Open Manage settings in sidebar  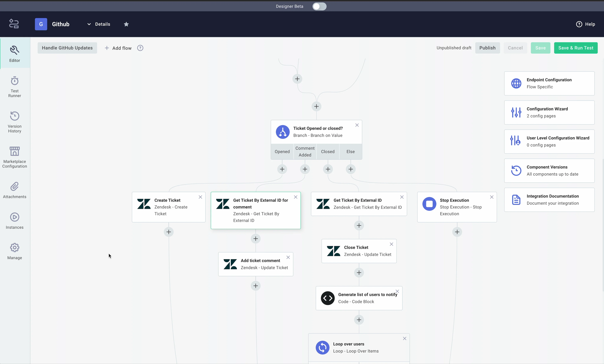pos(15,251)
